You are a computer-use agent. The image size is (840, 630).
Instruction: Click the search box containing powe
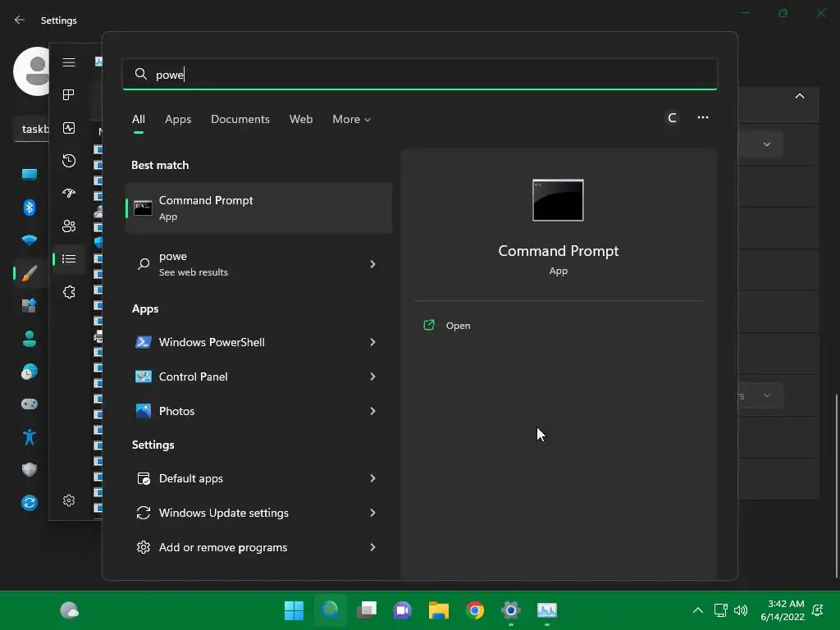tap(419, 74)
